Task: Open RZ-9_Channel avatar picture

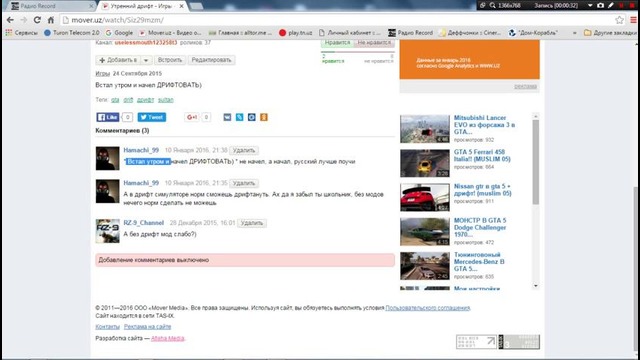Action: 107,231
